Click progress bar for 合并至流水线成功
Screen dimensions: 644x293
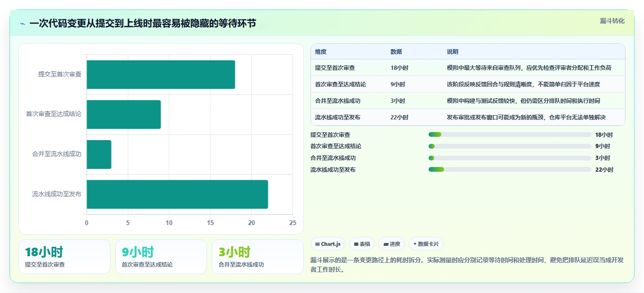tap(510, 158)
